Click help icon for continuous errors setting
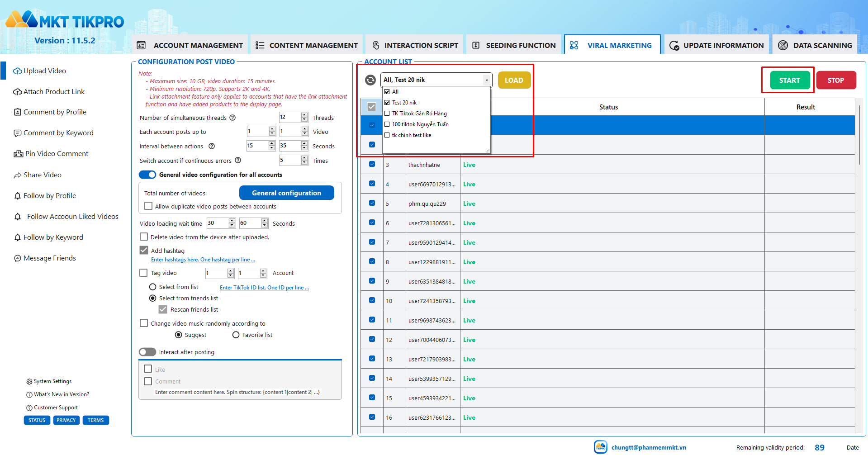Viewport: 868px width, 455px height. 238,161
